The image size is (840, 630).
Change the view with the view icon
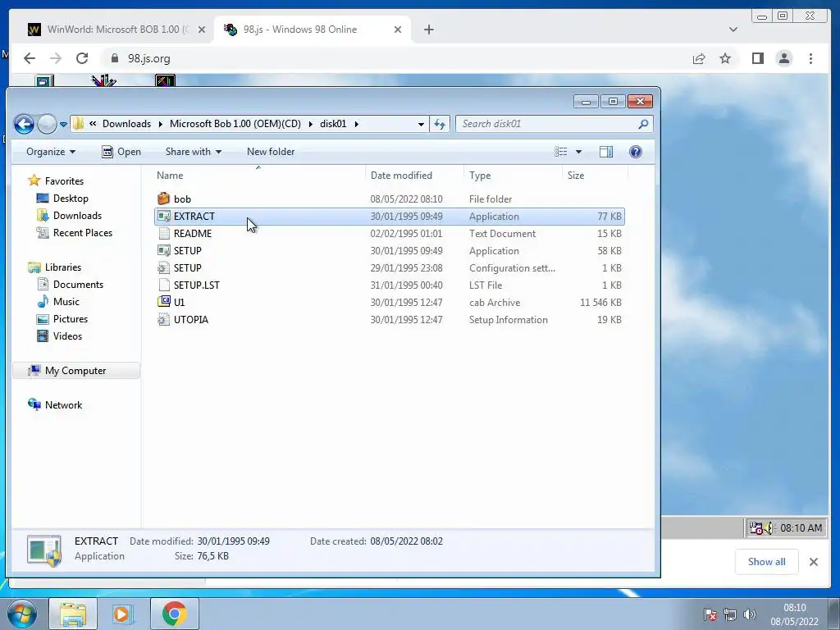tap(560, 152)
